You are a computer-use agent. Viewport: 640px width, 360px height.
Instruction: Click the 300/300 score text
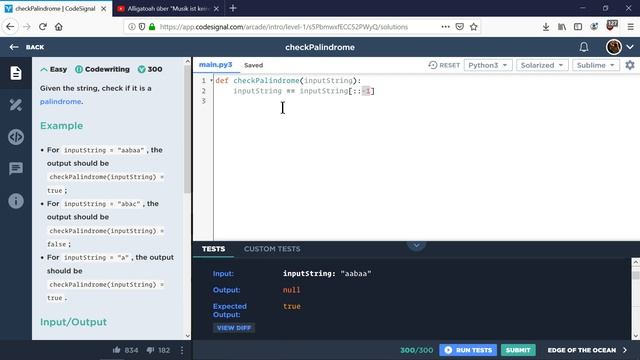tap(416, 350)
